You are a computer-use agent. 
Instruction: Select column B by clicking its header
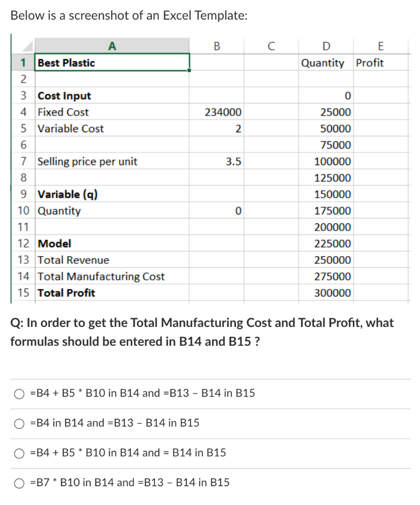pyautogui.click(x=216, y=46)
